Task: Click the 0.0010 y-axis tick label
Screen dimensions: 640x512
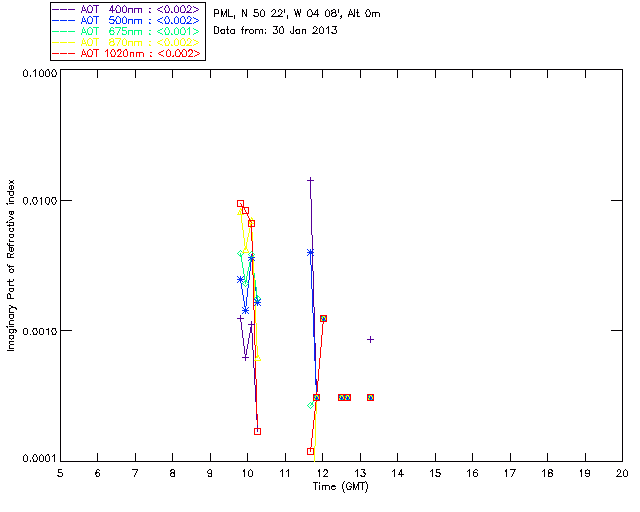Action: (x=39, y=331)
